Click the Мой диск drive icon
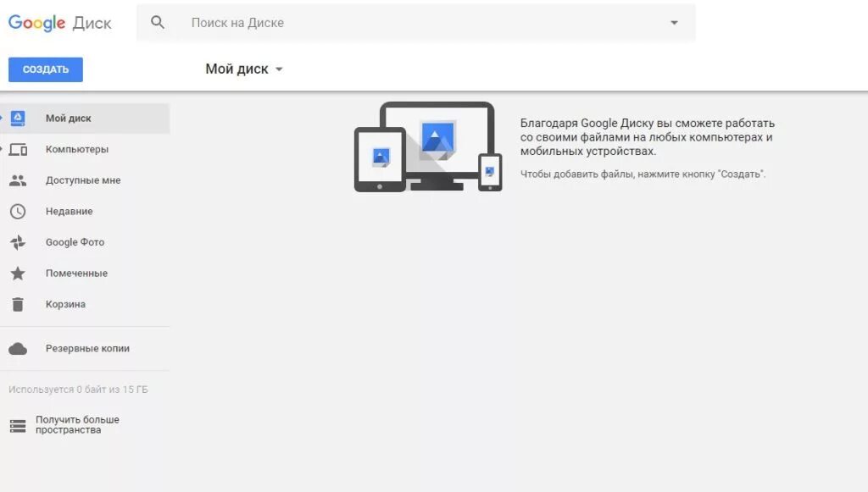868x492 pixels. [18, 119]
